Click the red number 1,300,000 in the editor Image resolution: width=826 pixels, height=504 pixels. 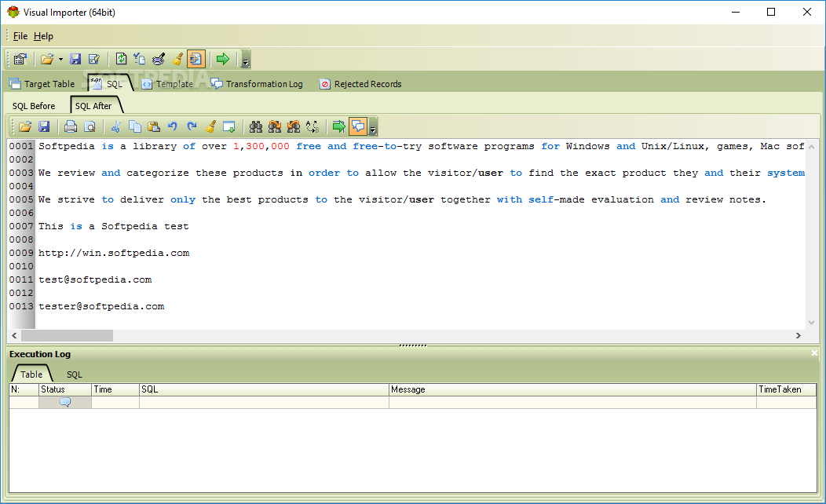coord(261,146)
